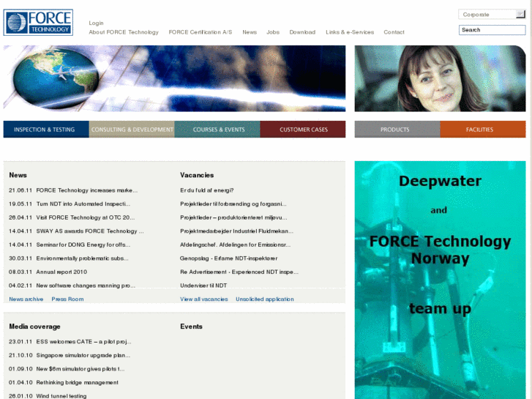The width and height of the screenshot is (532, 399).
Task: Open the Download menu item
Action: (x=302, y=32)
